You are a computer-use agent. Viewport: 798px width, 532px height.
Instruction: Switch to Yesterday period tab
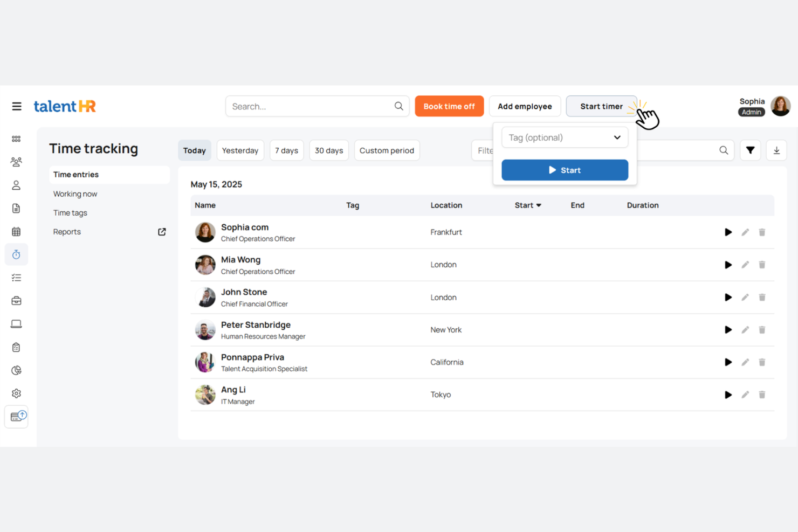tap(240, 150)
